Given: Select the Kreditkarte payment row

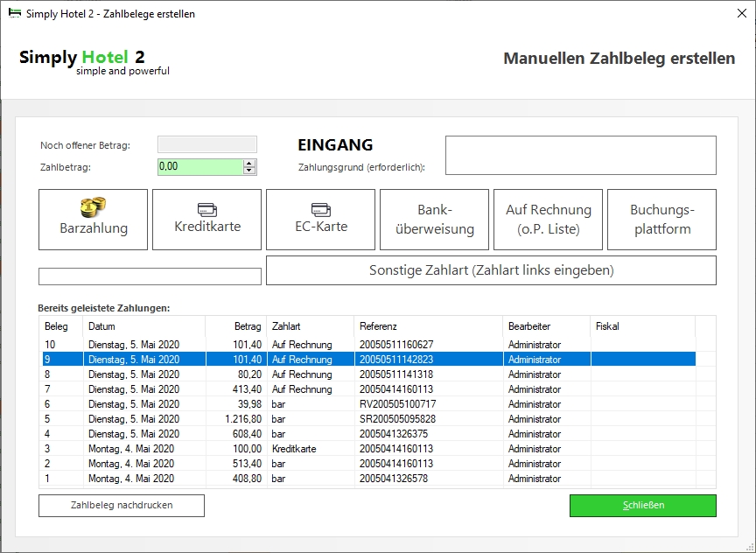Looking at the screenshot, I should pyautogui.click(x=369, y=450).
